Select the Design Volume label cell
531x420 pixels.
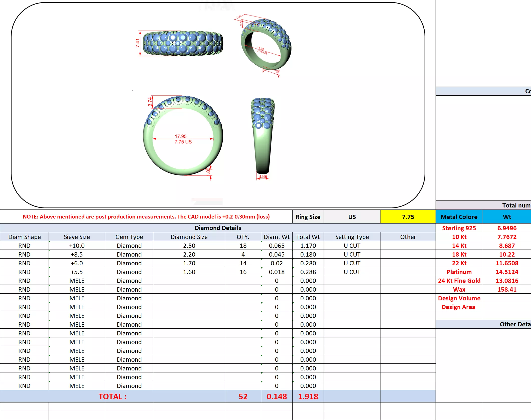(x=459, y=298)
